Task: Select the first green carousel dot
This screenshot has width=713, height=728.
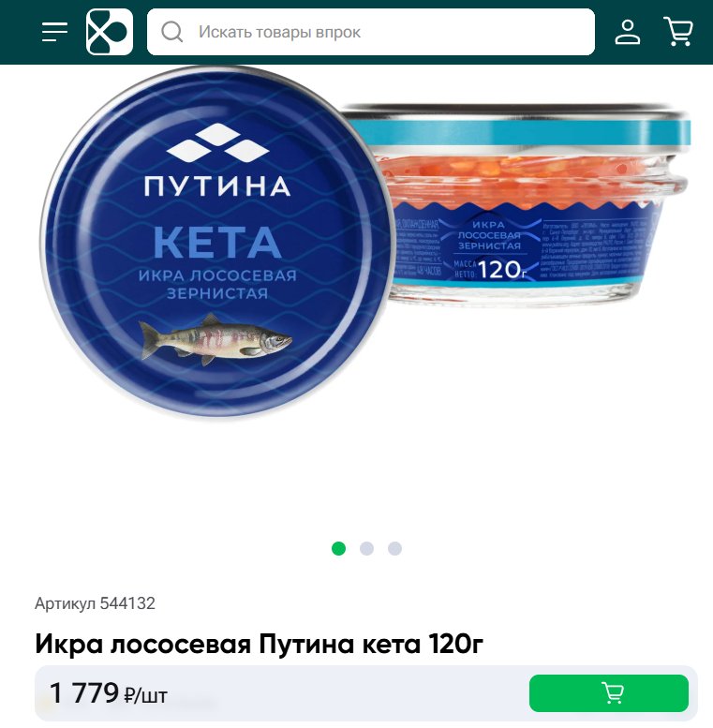Action: (x=339, y=548)
